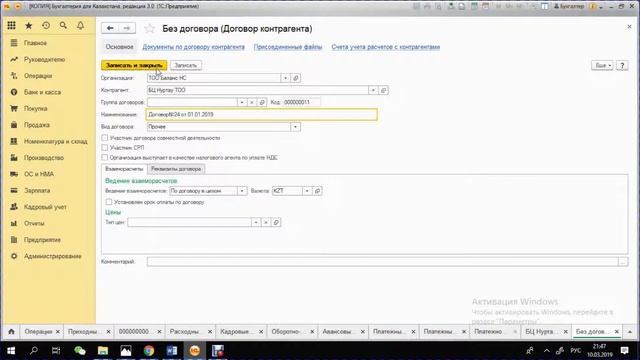The height and width of the screenshot is (360, 640).
Task: Go forward with the right arrow button
Action: click(127, 28)
